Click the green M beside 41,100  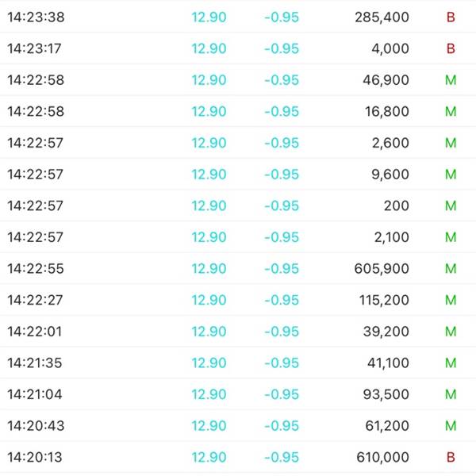451,363
